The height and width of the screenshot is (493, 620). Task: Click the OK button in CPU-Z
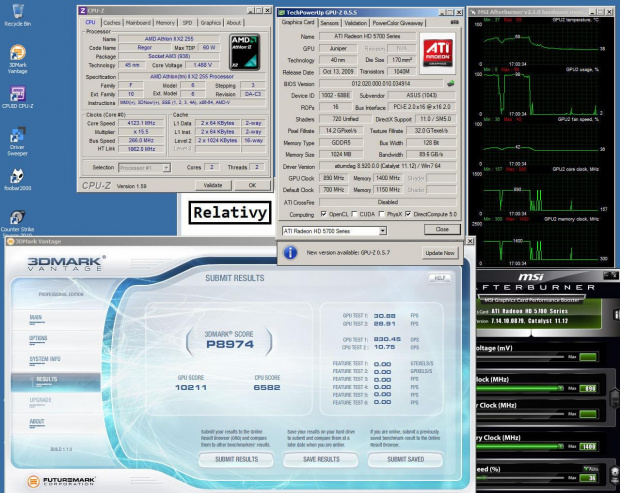[x=252, y=185]
